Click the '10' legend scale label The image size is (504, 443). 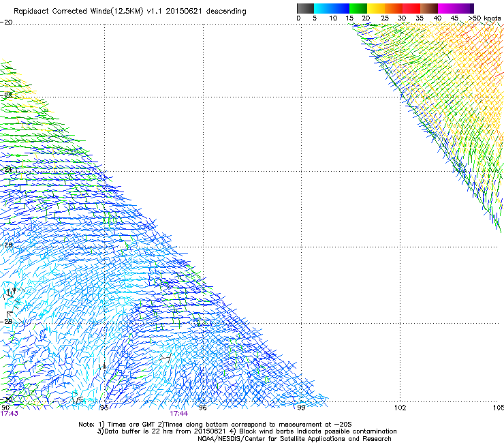tap(333, 18)
